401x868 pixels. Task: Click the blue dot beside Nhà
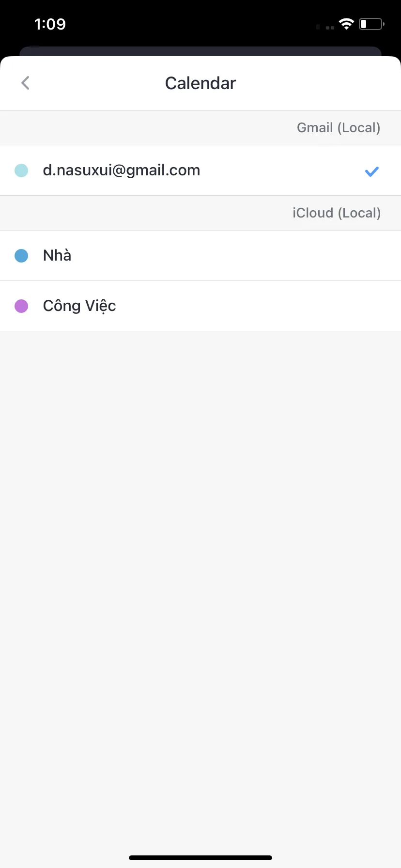pos(21,256)
